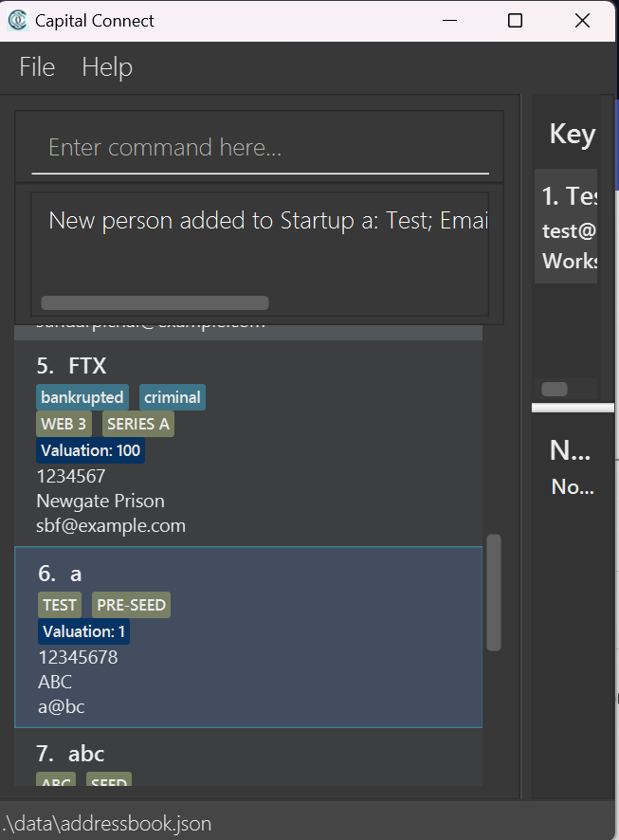Viewport: 619px width, 840px height.
Task: Select the first key employee entry 'Test'
Action: tap(566, 226)
